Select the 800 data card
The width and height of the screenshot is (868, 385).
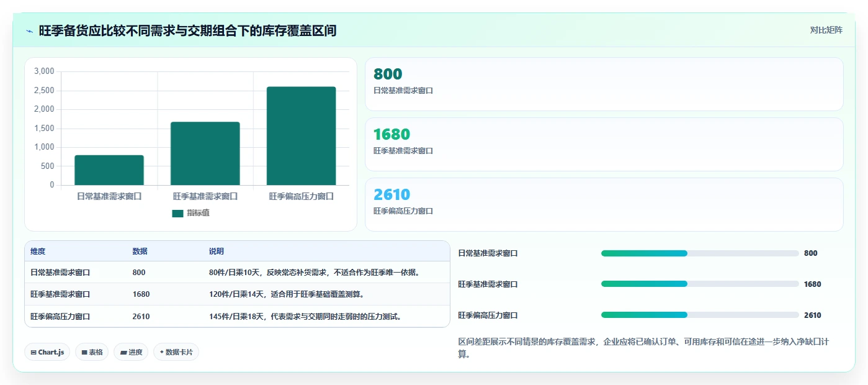(x=604, y=84)
